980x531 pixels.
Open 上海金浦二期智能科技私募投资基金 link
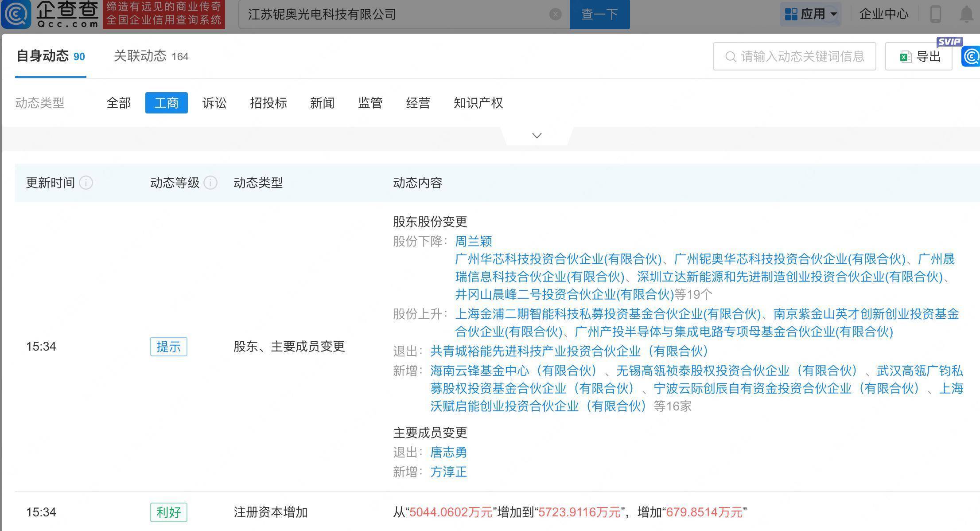point(608,314)
